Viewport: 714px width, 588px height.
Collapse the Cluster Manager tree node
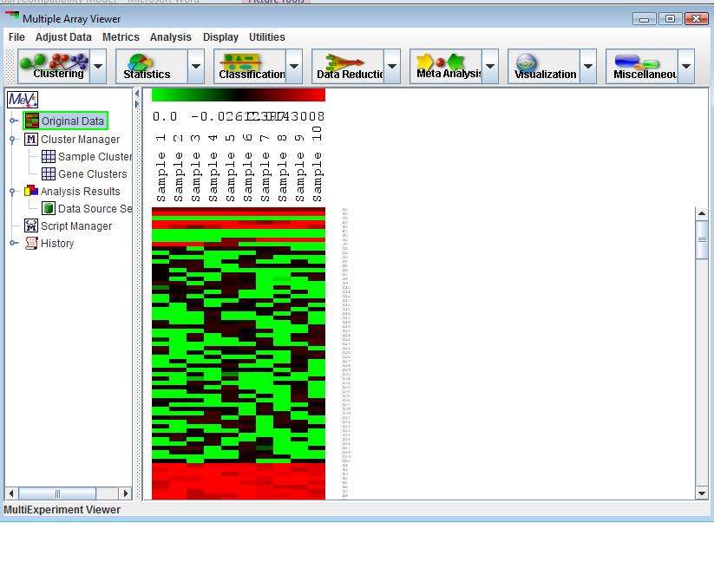[14, 140]
